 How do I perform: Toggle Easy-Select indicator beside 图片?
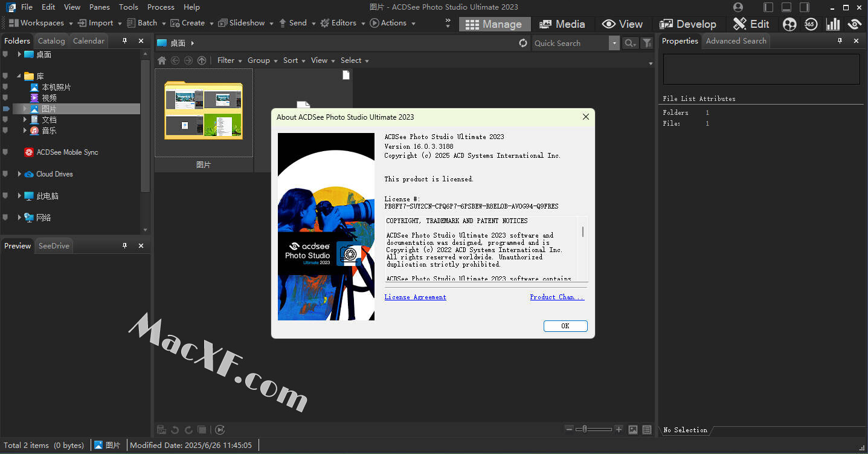coord(6,109)
